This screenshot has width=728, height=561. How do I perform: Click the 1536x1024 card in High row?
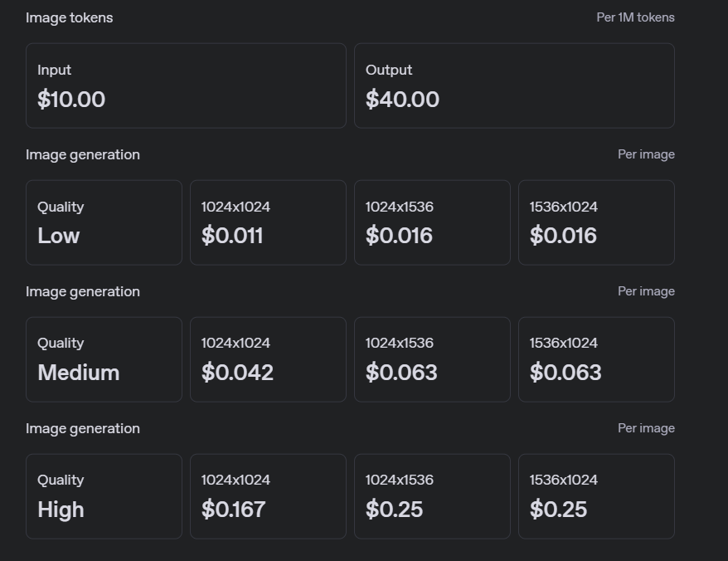pyautogui.click(x=596, y=496)
